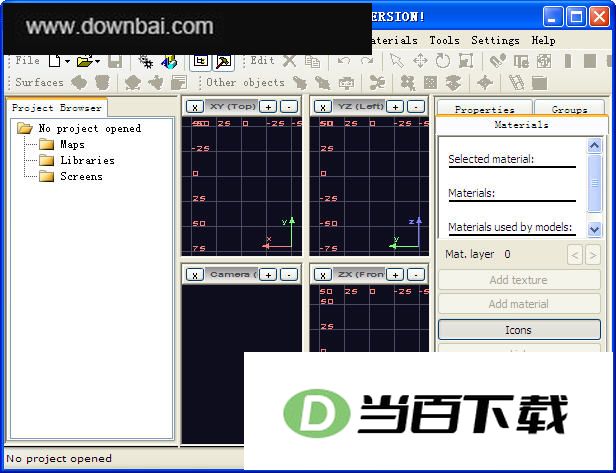This screenshot has height=473, width=616.
Task: Click the Undo arrow icon
Action: [344, 61]
